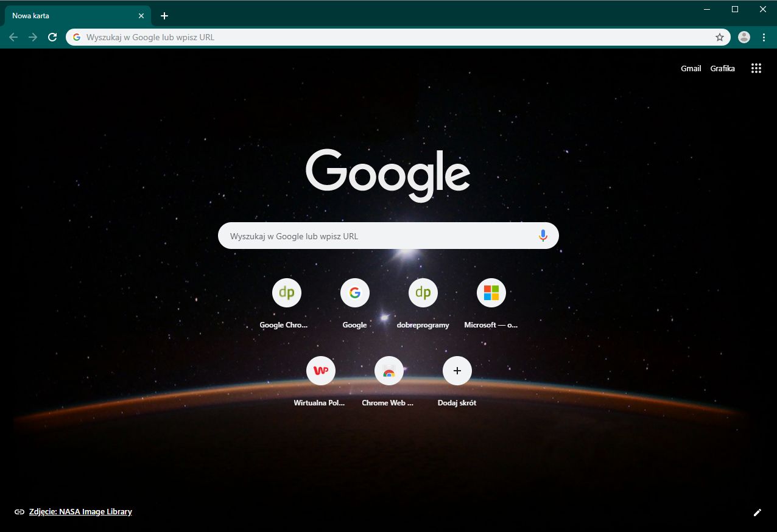Screen dimensions: 777x532
Task: Reload the page with refresh icon
Action: point(53,37)
